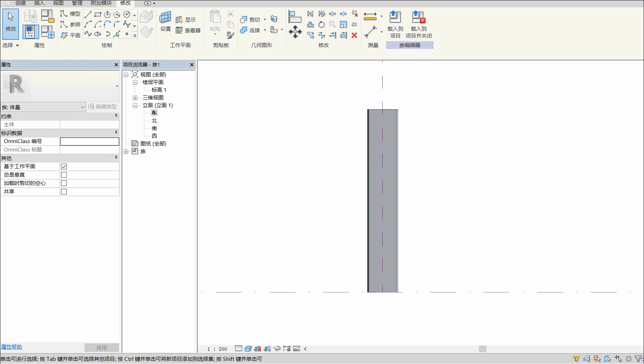
Task: Toggle Select Links status bar icon
Action: coord(576,359)
